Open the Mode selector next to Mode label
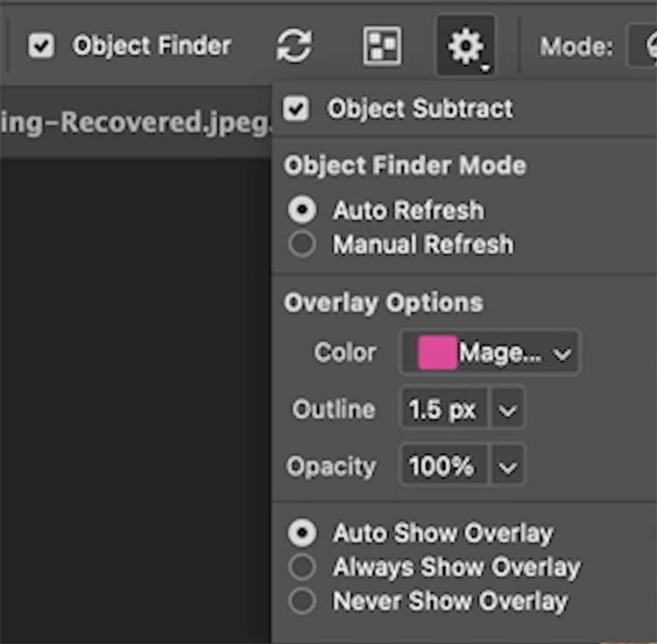This screenshot has height=644, width=657. (643, 46)
